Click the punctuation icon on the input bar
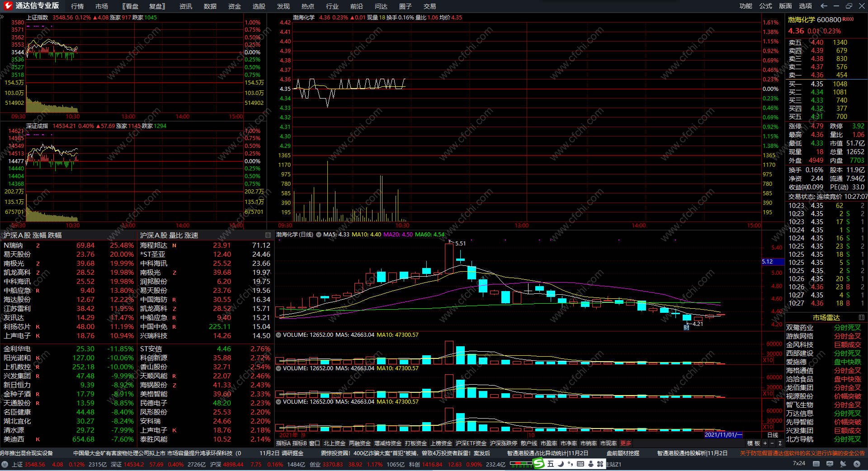This screenshot has height=471, width=868. coord(570,464)
